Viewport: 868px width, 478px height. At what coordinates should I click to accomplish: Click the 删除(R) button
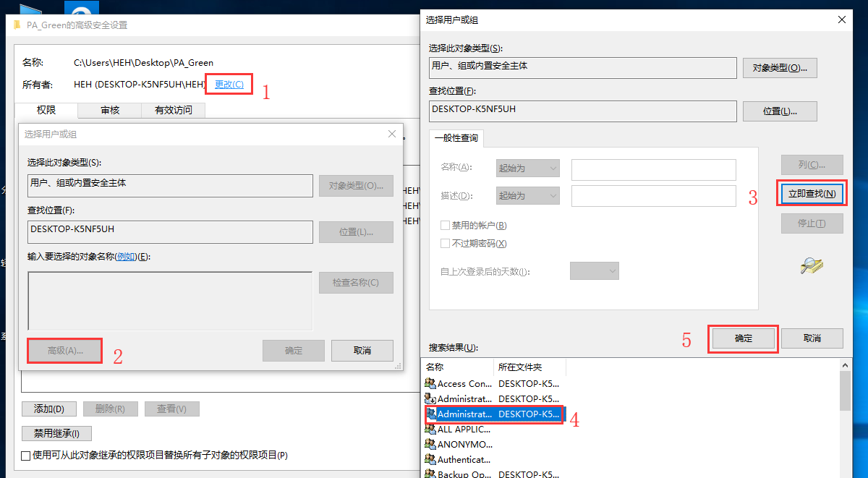tap(111, 409)
